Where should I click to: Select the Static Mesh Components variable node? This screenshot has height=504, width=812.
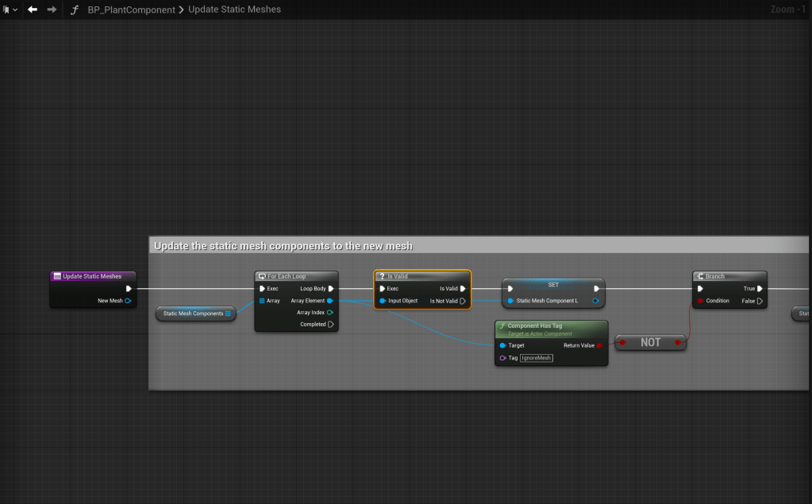pos(194,314)
